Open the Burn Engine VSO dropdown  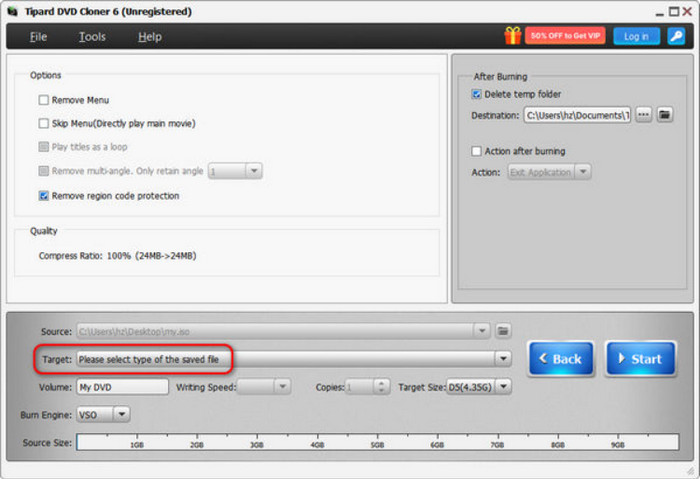(x=122, y=412)
